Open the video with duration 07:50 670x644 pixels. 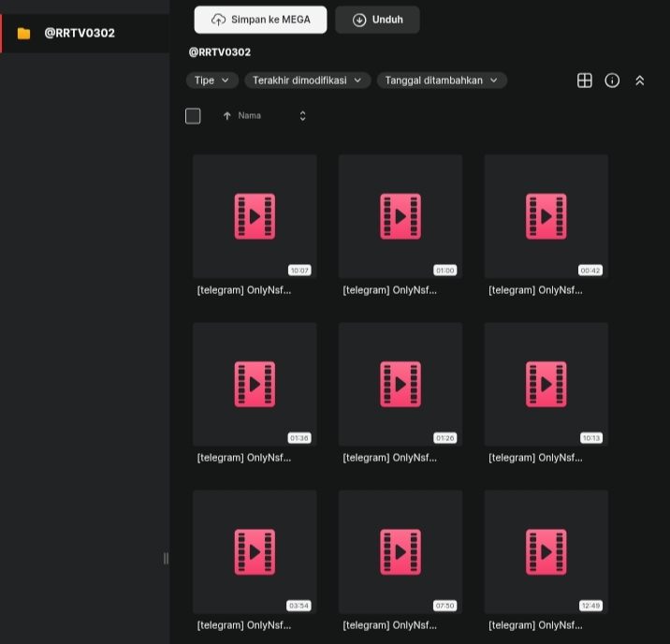click(x=401, y=551)
